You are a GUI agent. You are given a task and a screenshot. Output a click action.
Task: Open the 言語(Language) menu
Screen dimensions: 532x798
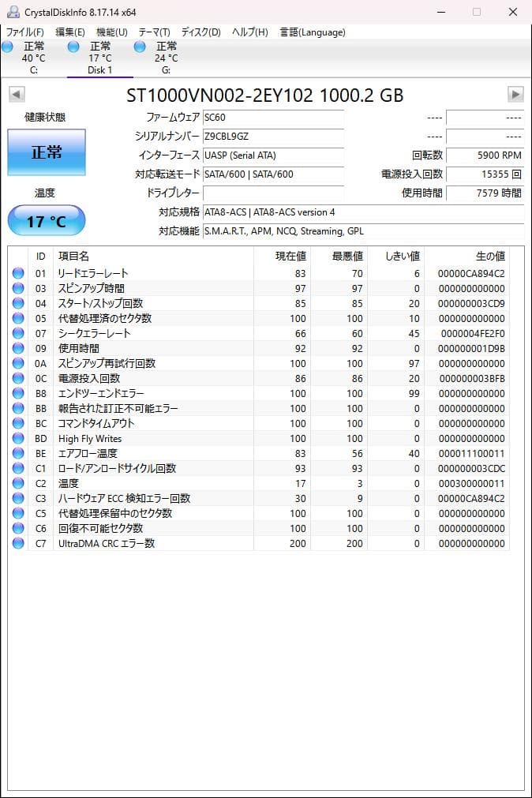coord(313,32)
